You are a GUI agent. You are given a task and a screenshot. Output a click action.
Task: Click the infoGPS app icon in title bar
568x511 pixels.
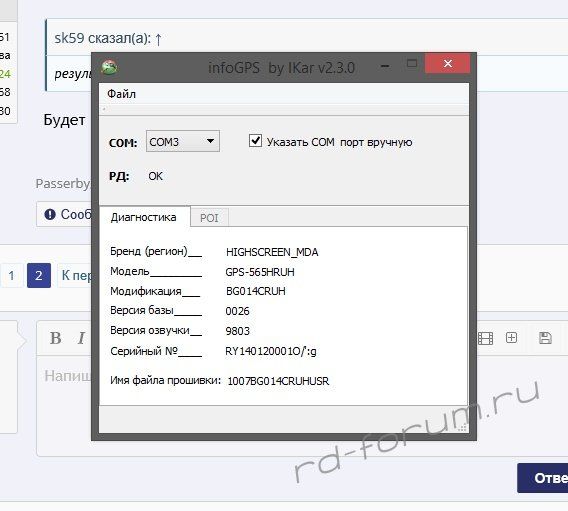click(x=109, y=67)
